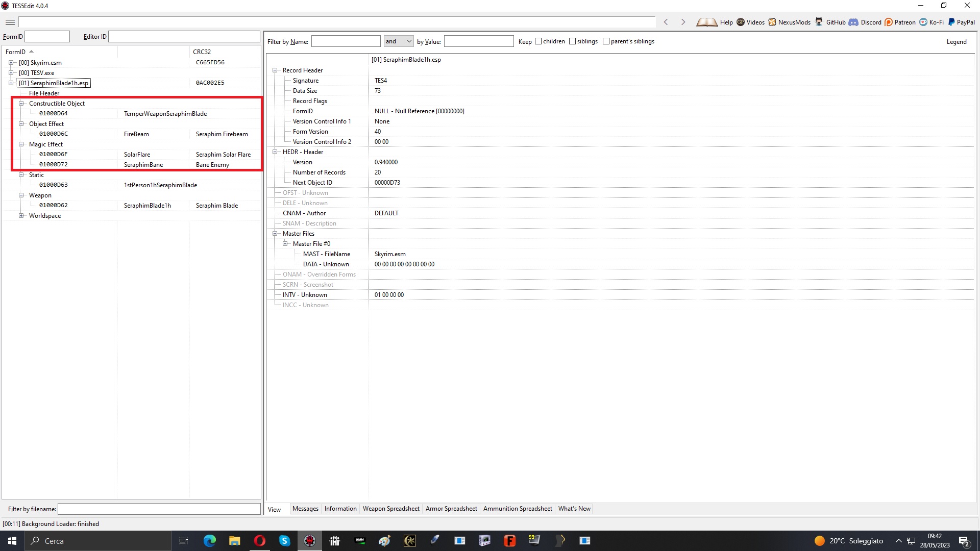Select the FireBeam Seraphim Firebeam record

[132, 134]
